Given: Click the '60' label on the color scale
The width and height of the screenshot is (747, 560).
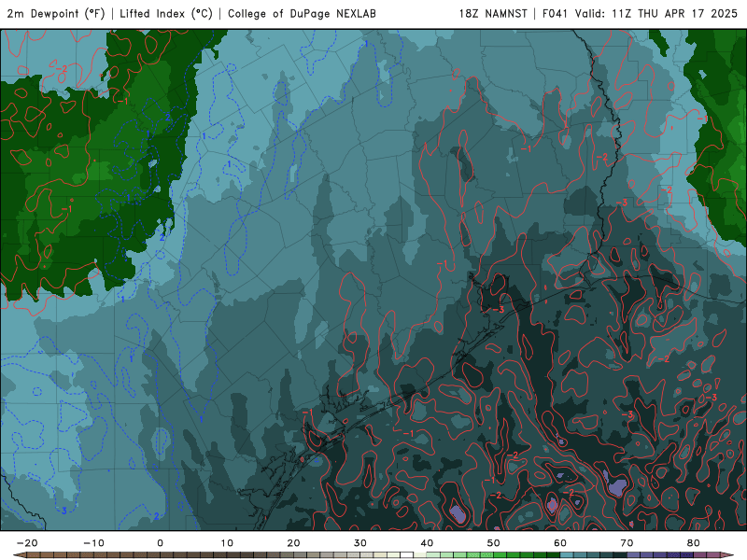Looking at the screenshot, I should (x=560, y=543).
